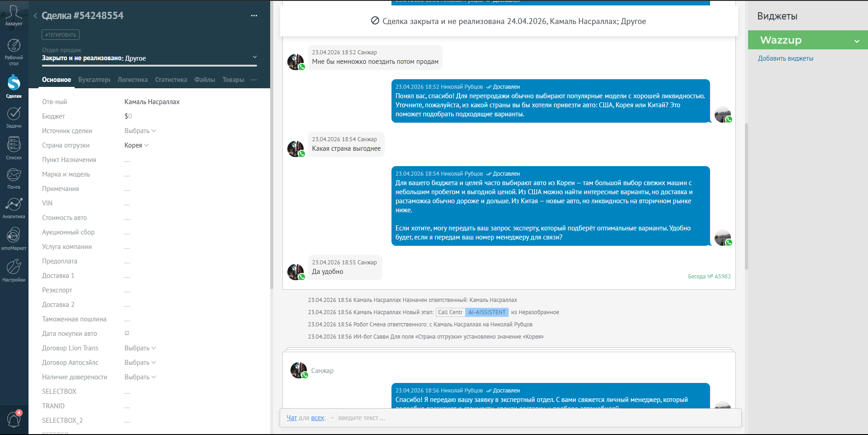The width and height of the screenshot is (868, 435).
Task: Click Санжар's avatar on 'Да удобно' message
Action: pos(296,272)
